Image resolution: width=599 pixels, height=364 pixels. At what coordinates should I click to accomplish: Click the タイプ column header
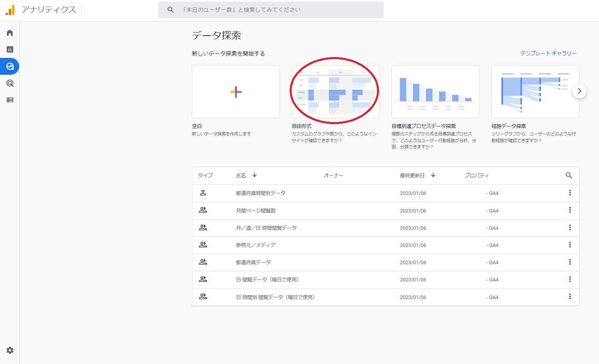click(205, 175)
